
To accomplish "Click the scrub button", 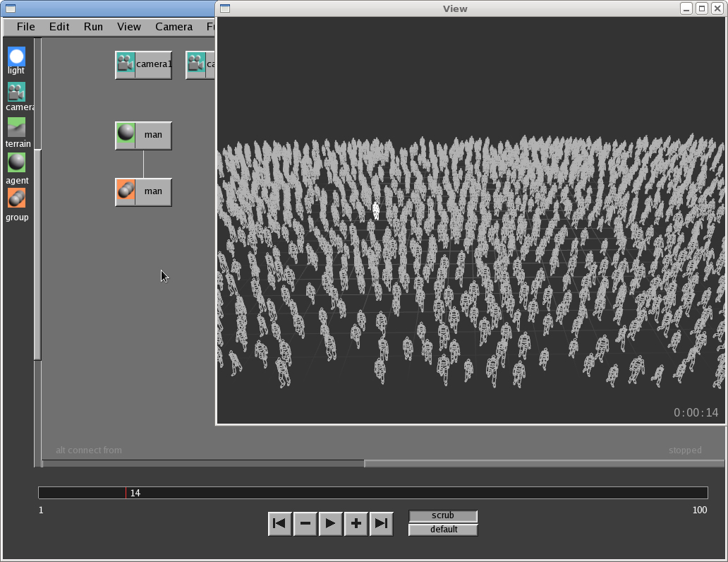I will (x=443, y=515).
